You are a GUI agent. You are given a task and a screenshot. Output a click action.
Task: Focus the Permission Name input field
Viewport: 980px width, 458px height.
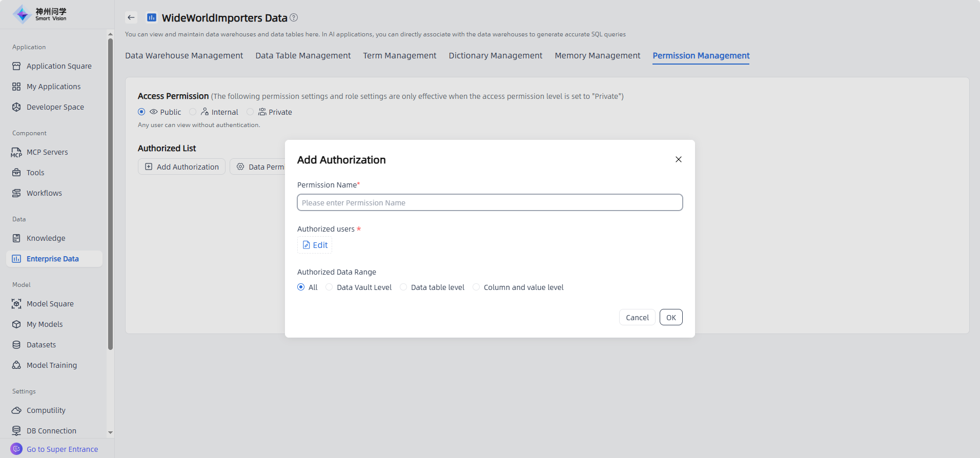click(x=489, y=202)
